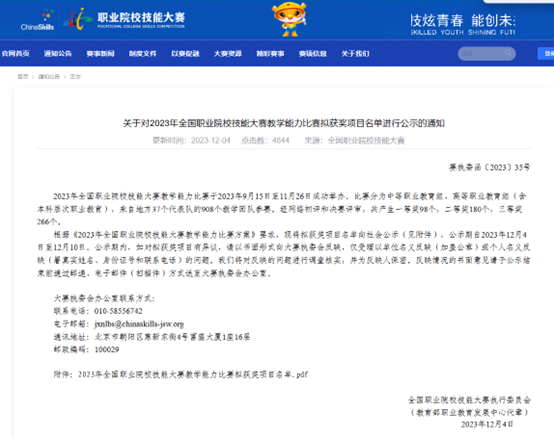Click 首页 in the breadcrumb
Image resolution: width=554 pixels, height=437 pixels.
click(x=23, y=77)
